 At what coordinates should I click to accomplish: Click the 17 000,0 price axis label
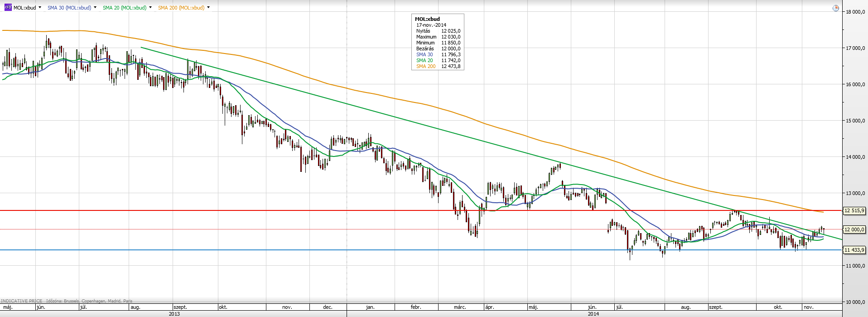pos(855,48)
